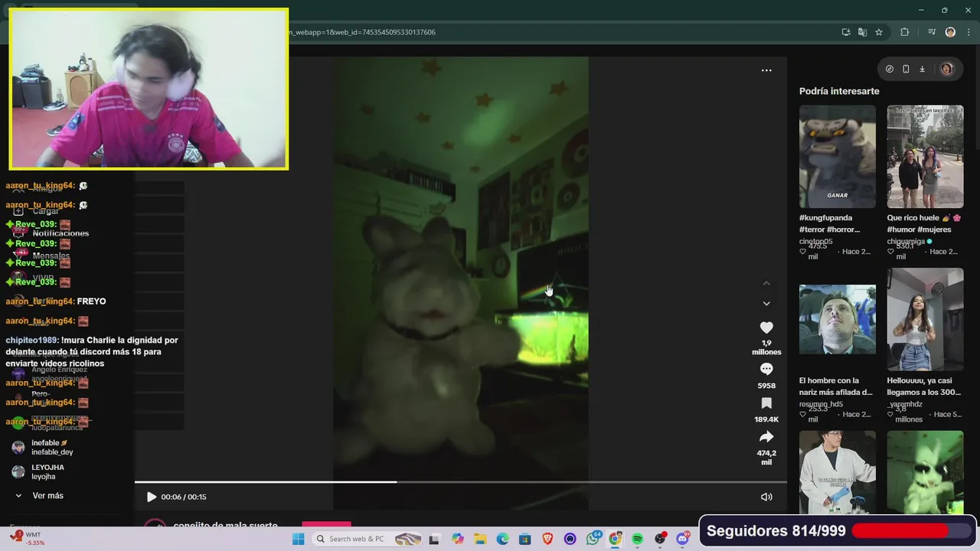Open the Chrome media controls icon
This screenshot has height=551, width=980.
932,32
